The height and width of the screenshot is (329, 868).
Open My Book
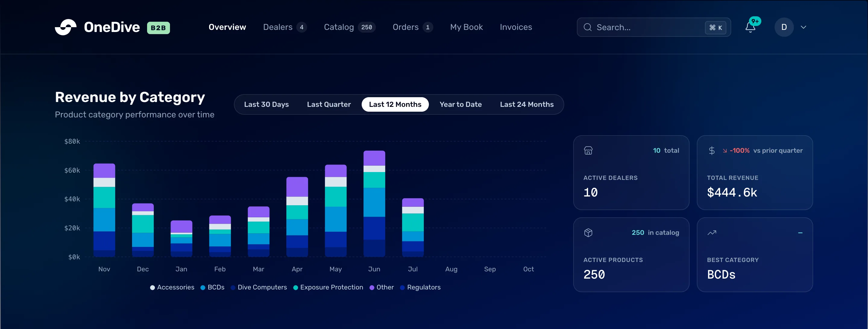point(466,27)
